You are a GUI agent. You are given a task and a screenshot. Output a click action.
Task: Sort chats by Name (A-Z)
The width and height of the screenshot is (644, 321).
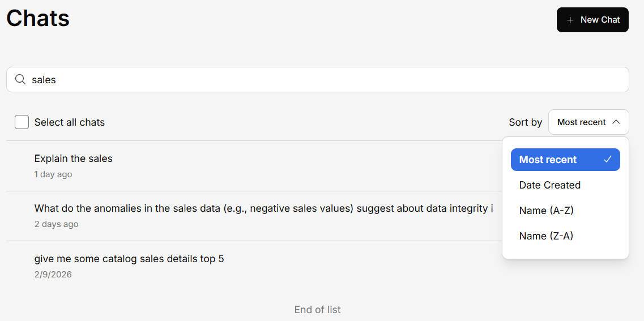click(x=547, y=211)
